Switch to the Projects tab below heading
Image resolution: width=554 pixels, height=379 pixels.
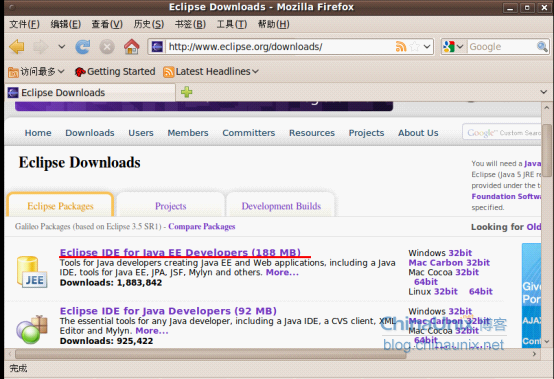point(170,206)
